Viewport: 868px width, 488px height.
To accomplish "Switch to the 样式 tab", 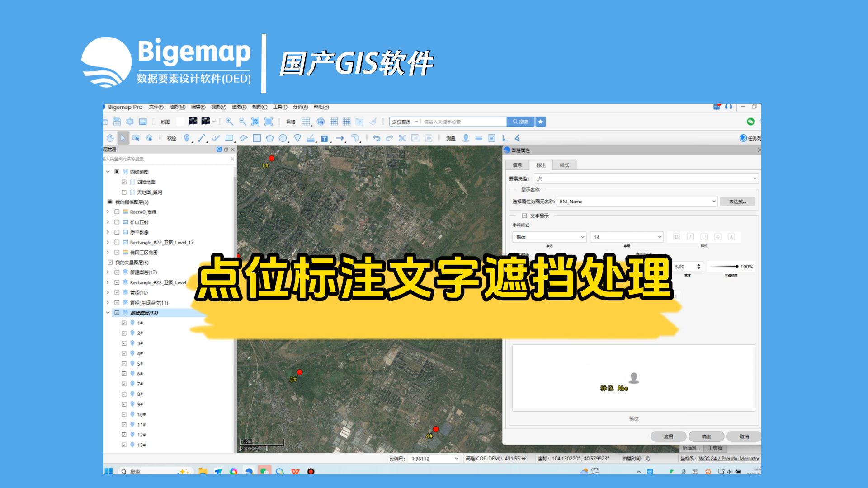I will point(564,165).
